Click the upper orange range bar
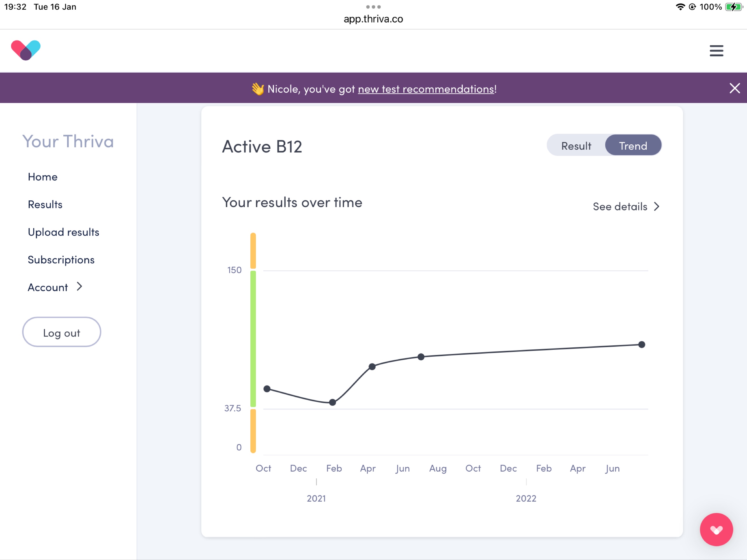Viewport: 747px width, 560px height. (253, 251)
